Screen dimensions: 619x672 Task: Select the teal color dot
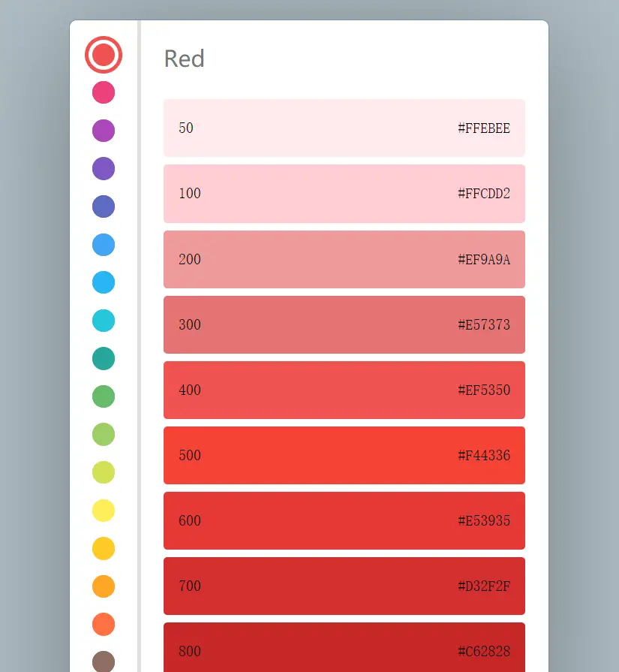(x=104, y=358)
